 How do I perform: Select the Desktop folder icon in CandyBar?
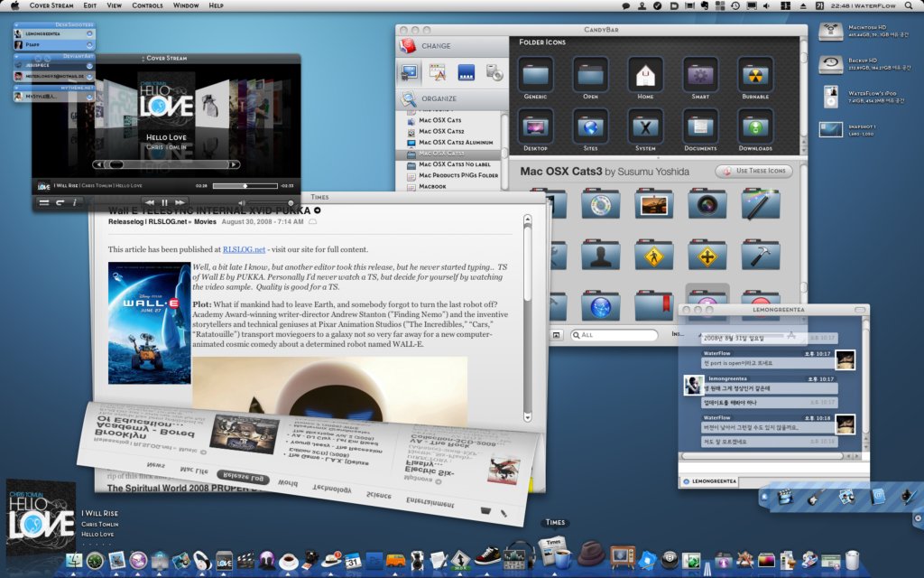tap(535, 126)
